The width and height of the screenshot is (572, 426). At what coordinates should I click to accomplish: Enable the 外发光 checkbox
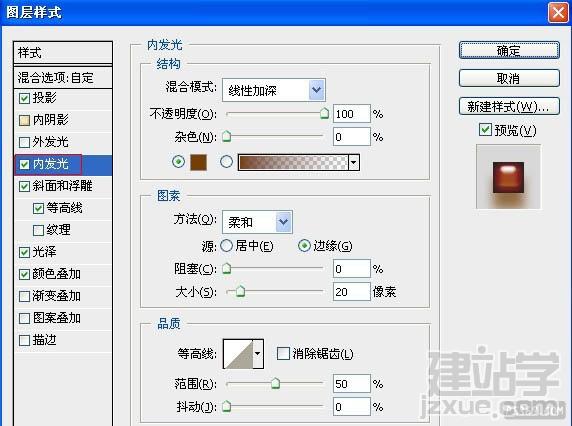tap(24, 142)
